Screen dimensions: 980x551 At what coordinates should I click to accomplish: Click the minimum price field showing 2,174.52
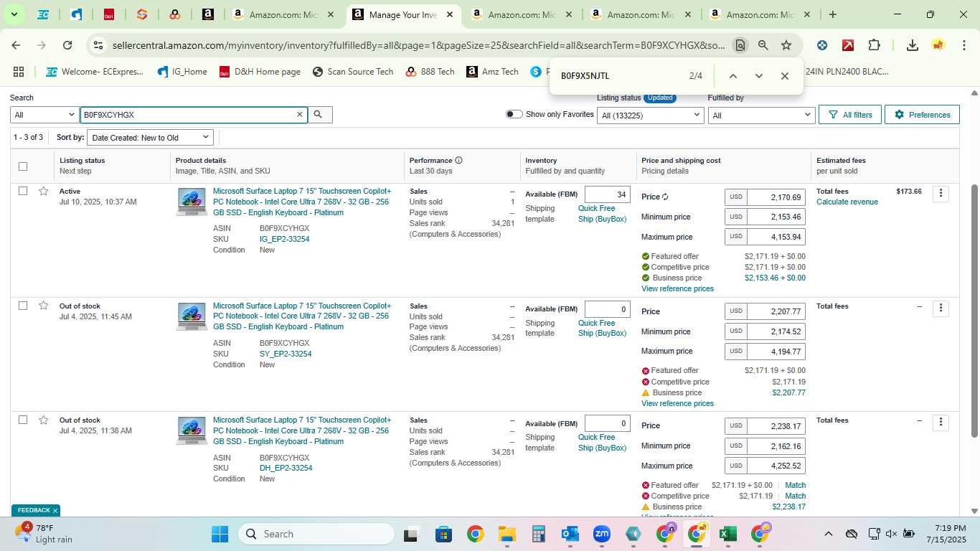point(776,331)
